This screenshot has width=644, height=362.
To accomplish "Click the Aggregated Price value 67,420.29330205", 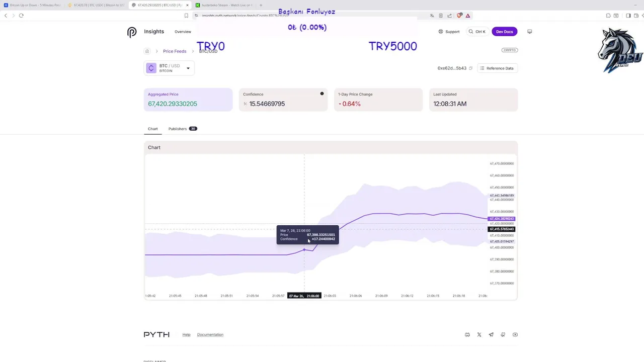I will point(173,104).
